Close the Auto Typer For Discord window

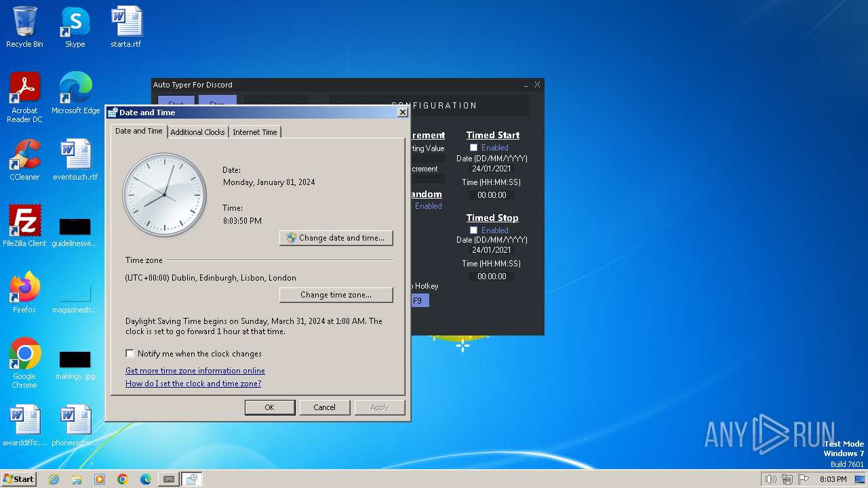tap(537, 85)
